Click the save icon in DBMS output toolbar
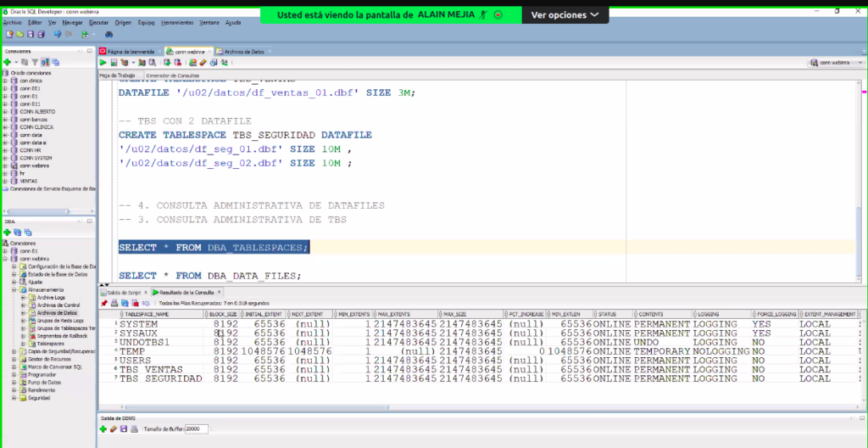 123,429
